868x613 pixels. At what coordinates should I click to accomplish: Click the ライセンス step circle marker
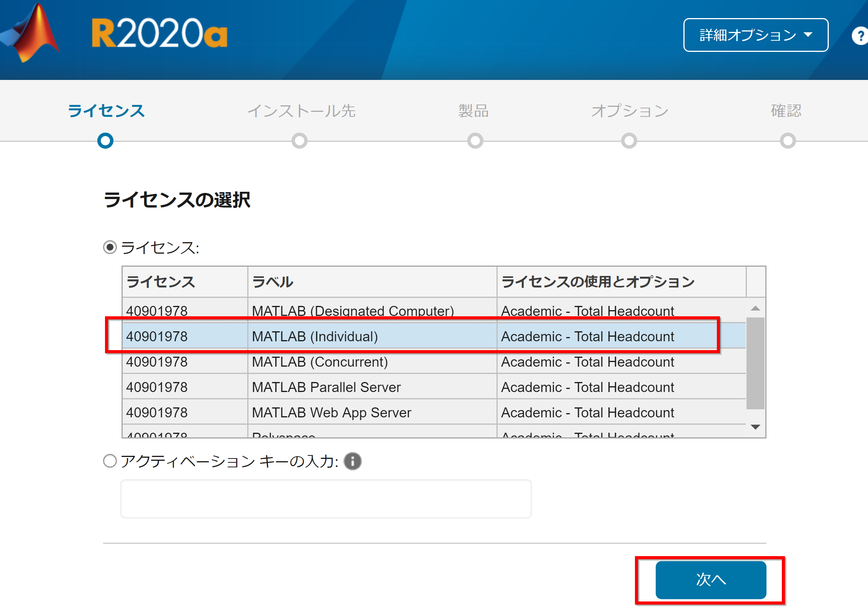tap(105, 141)
